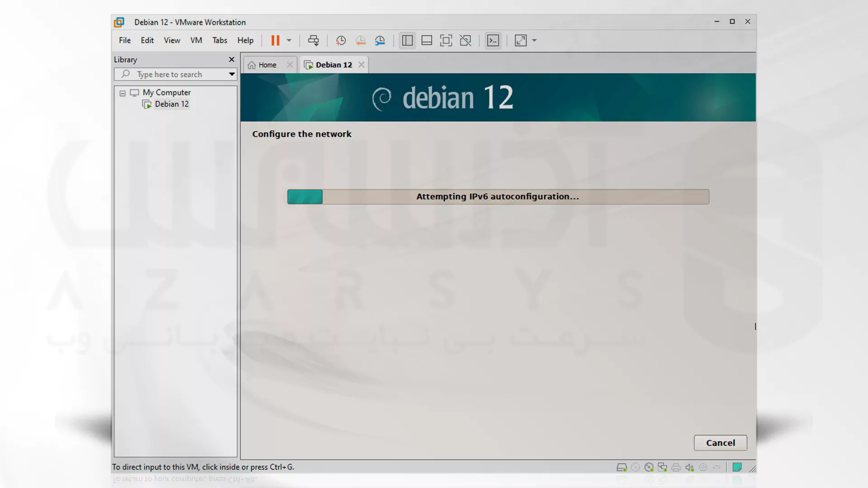Toggle the library sidebar view icon
The height and width of the screenshot is (488, 868).
407,40
